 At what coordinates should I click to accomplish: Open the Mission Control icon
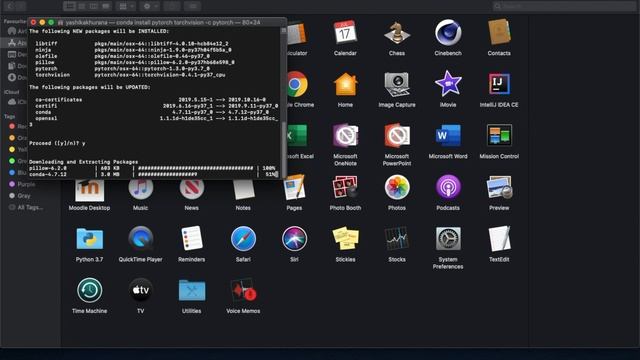click(x=499, y=135)
